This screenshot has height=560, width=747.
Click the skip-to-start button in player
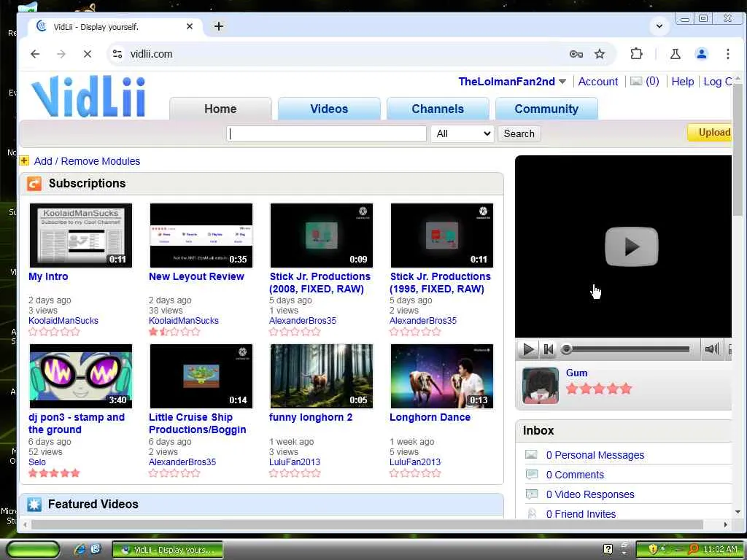coord(549,349)
